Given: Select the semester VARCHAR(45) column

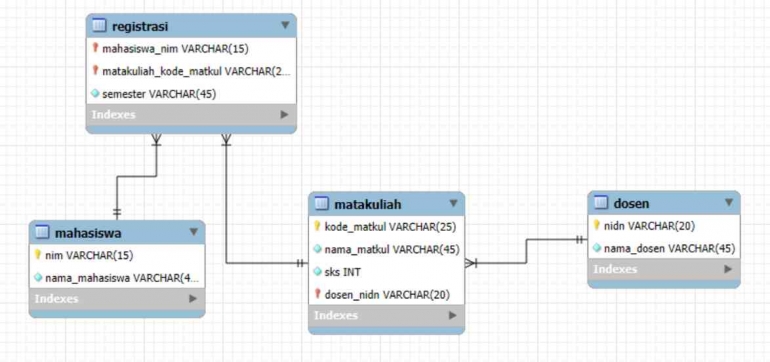Looking at the screenshot, I should [x=192, y=94].
